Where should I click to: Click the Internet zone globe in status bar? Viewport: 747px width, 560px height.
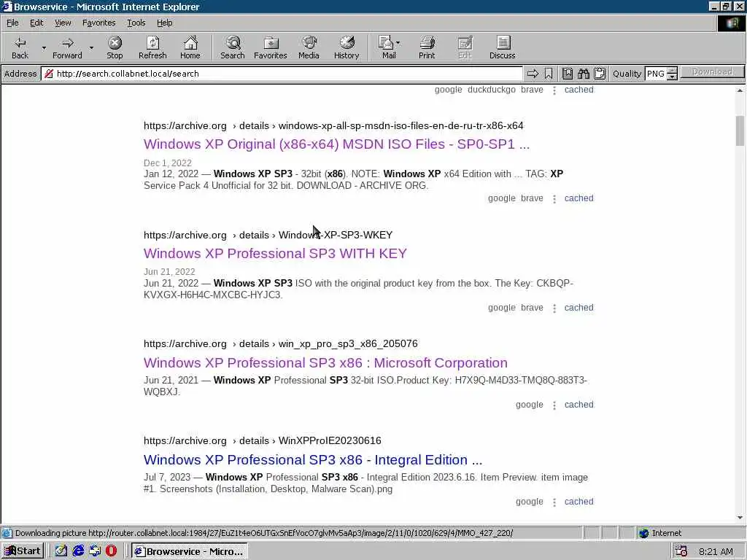pyautogui.click(x=643, y=533)
